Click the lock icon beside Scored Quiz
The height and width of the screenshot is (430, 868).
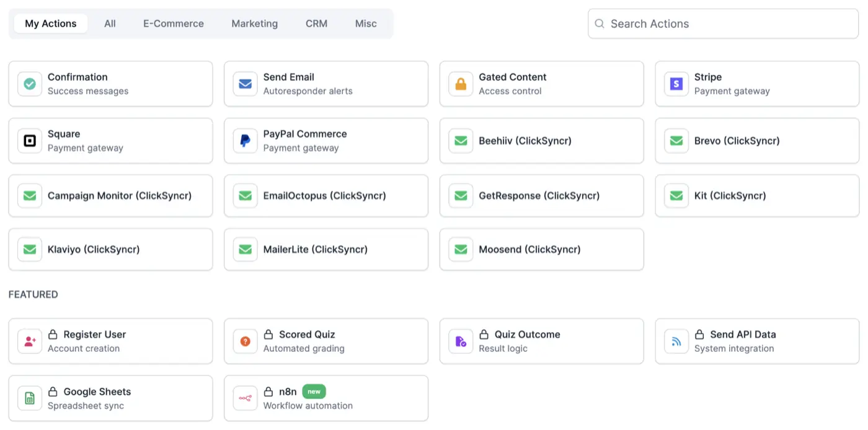tap(268, 334)
